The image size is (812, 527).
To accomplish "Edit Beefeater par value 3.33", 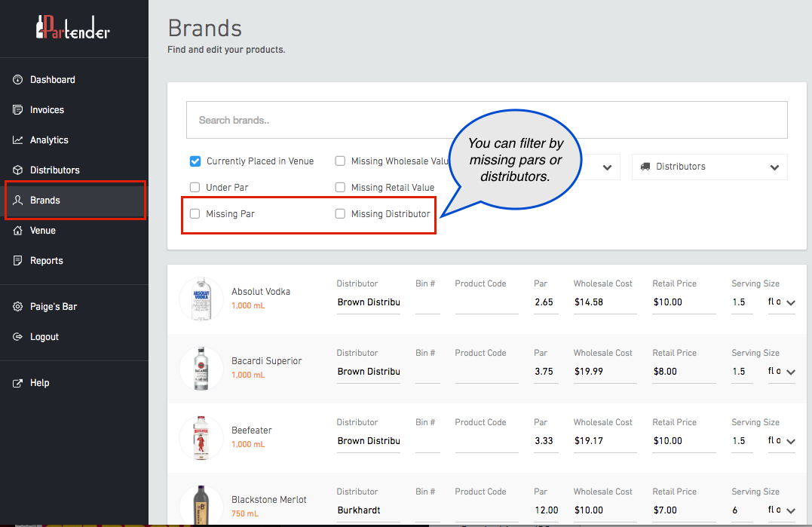I will [x=546, y=441].
